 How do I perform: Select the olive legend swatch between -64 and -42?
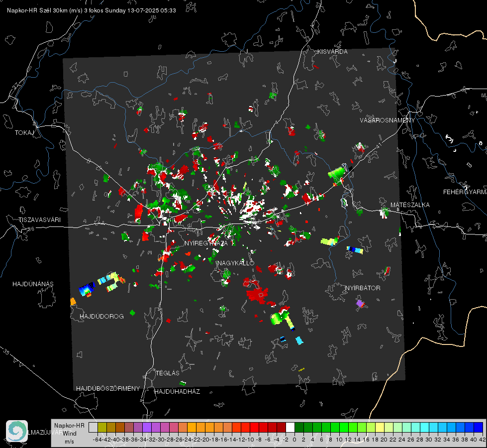click(102, 427)
